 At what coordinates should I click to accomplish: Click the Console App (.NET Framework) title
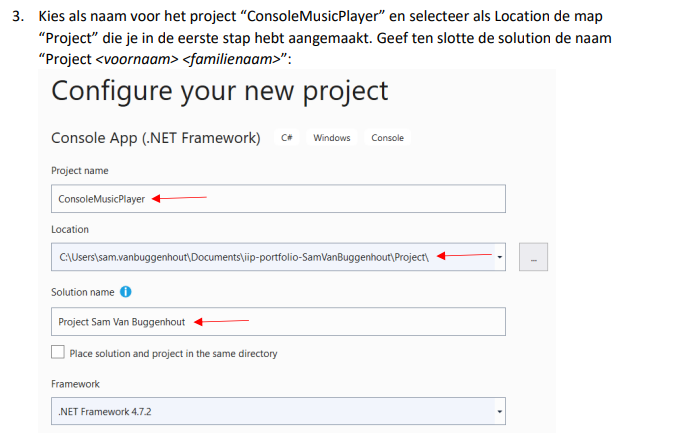[156, 138]
